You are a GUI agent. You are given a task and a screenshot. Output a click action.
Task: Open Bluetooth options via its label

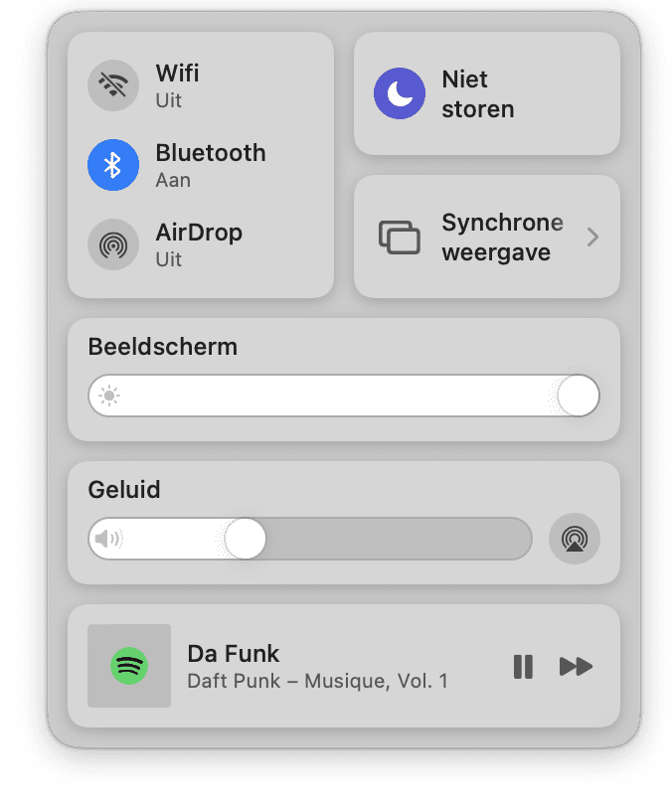tap(211, 153)
